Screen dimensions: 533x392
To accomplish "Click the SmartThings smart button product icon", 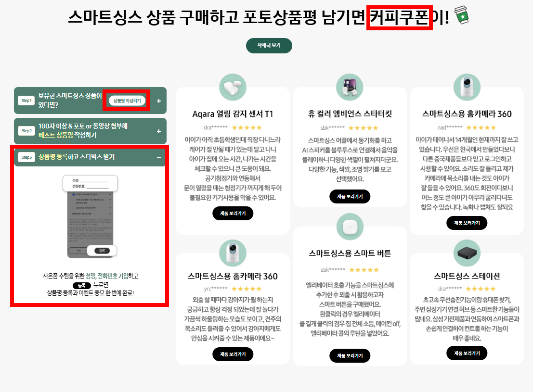I will pos(350,227).
